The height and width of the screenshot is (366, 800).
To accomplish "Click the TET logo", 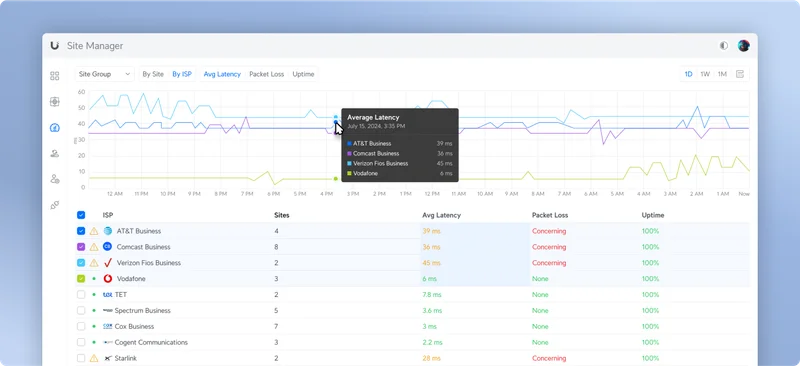I will coord(108,295).
